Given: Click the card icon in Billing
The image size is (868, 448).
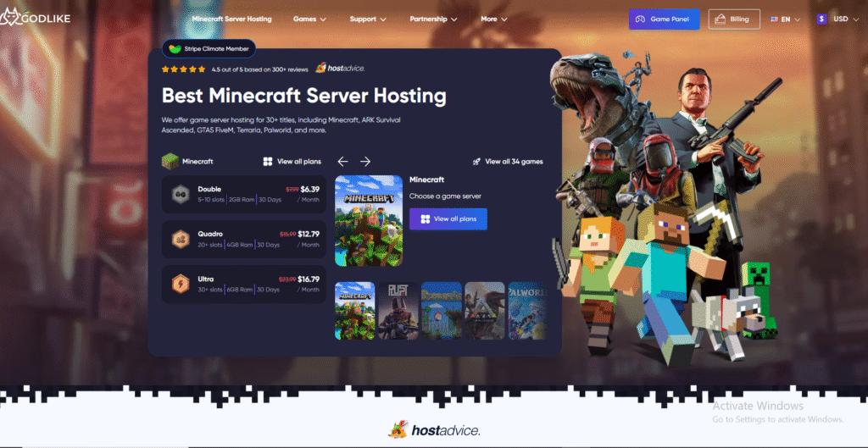Looking at the screenshot, I should point(721,19).
